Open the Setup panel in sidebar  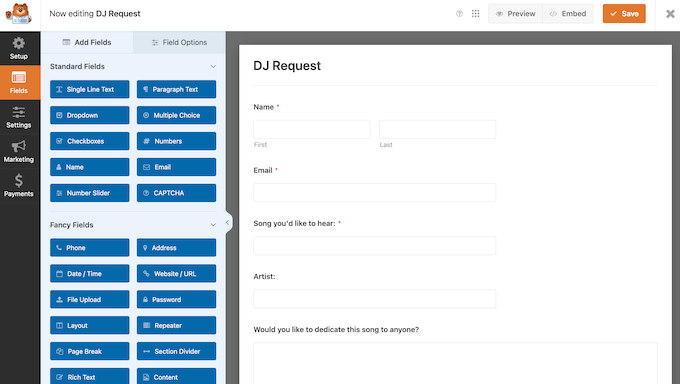(19, 48)
